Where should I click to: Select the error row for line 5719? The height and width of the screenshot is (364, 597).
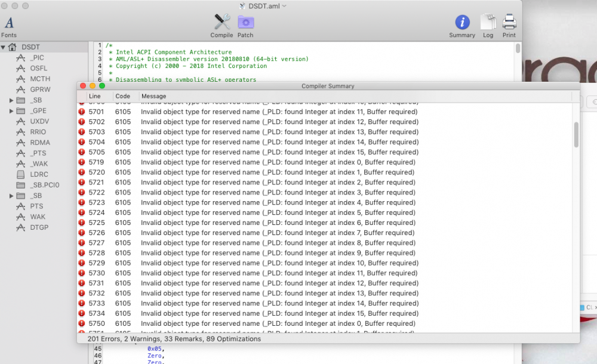(x=325, y=162)
